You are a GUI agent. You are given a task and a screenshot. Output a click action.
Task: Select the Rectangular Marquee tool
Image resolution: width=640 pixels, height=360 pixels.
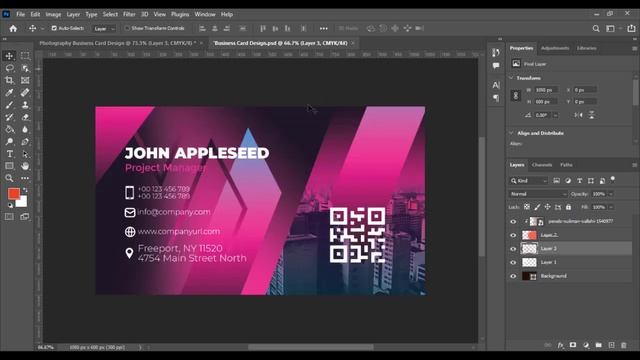point(25,56)
